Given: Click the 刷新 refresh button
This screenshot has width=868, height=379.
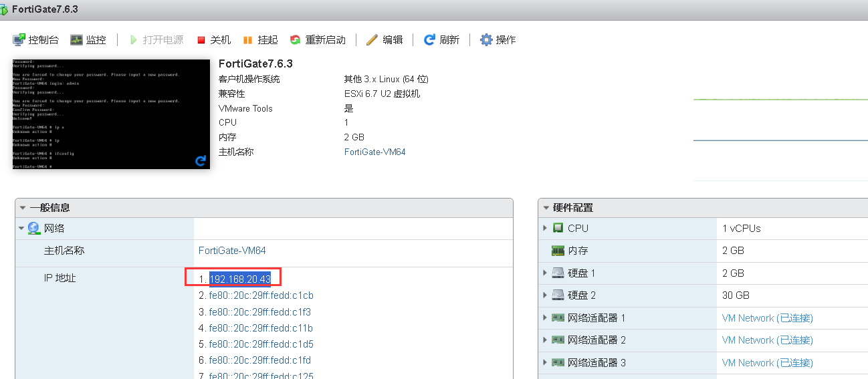Looking at the screenshot, I should tap(441, 40).
